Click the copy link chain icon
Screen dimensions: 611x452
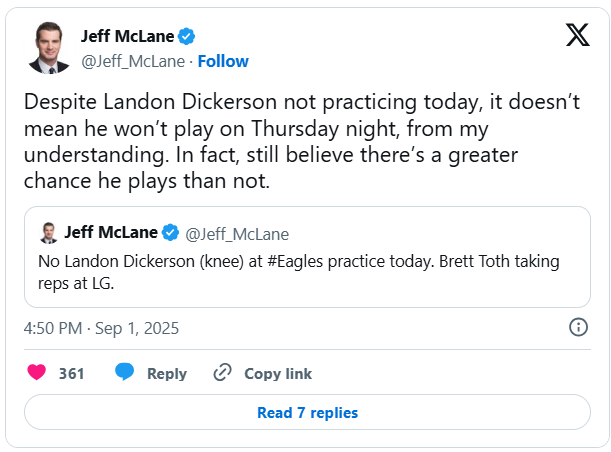222,373
